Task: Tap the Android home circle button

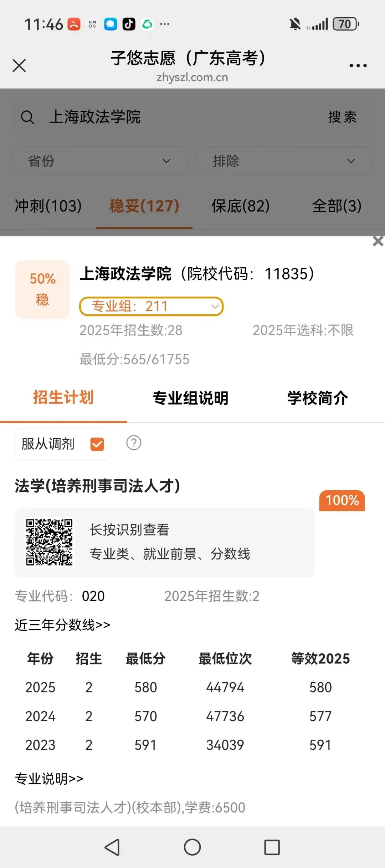Action: 192,847
